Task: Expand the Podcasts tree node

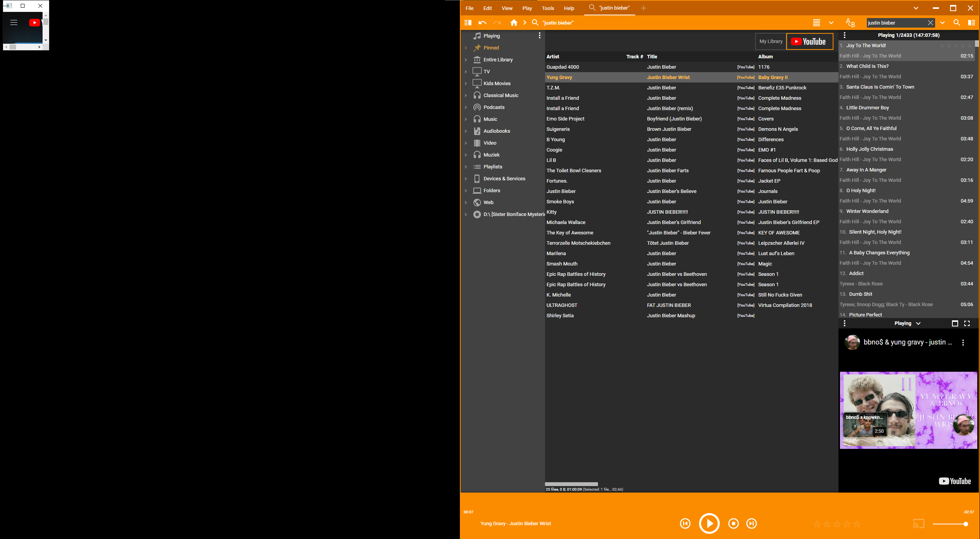Action: tap(466, 107)
